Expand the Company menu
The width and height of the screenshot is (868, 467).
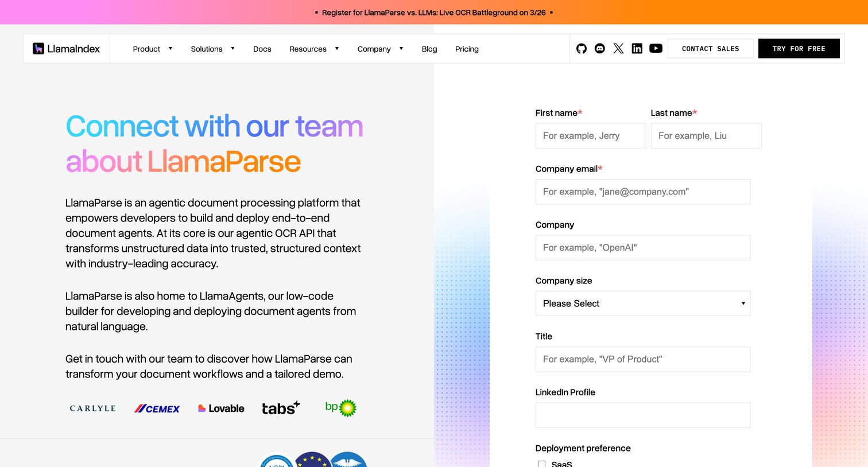380,49
